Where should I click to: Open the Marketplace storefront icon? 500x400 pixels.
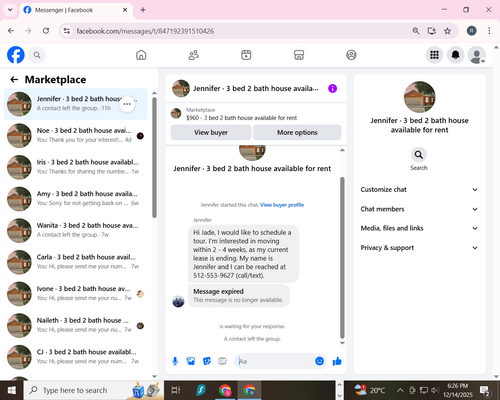(299, 55)
